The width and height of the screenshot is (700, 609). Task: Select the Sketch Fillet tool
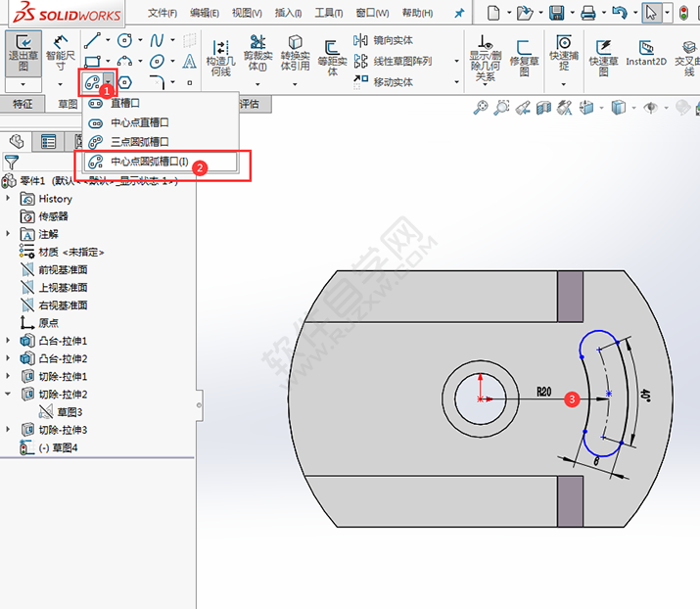tap(157, 82)
